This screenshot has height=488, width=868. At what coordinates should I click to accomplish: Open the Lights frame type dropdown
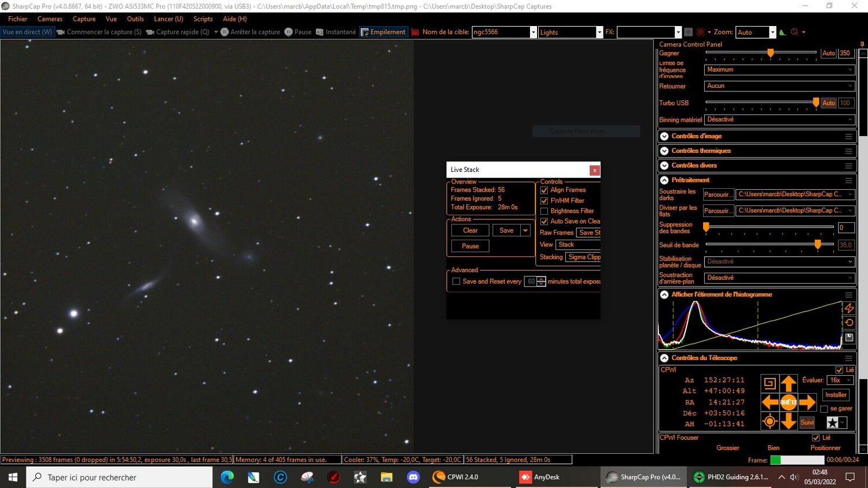(599, 32)
